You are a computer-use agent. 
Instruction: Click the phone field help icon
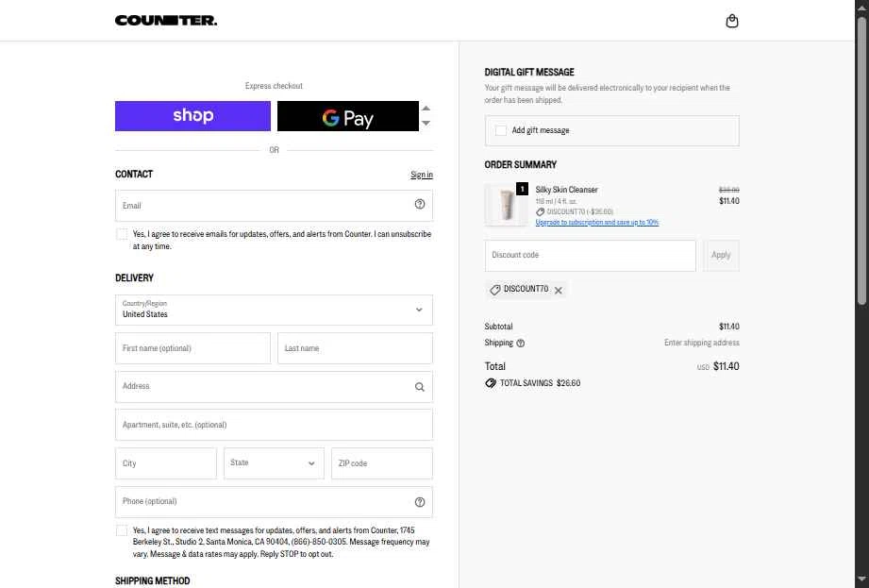pos(420,502)
